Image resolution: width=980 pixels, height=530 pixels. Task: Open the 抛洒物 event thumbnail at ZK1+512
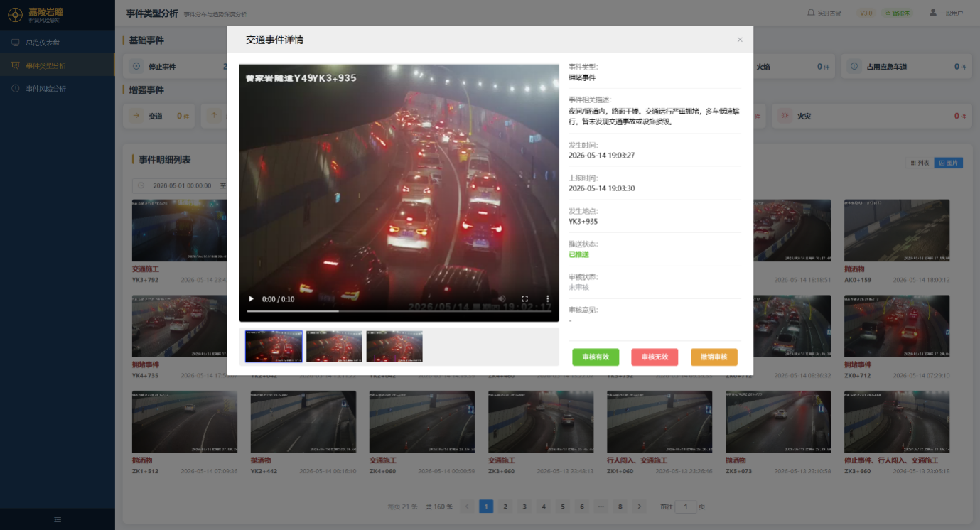(185, 421)
